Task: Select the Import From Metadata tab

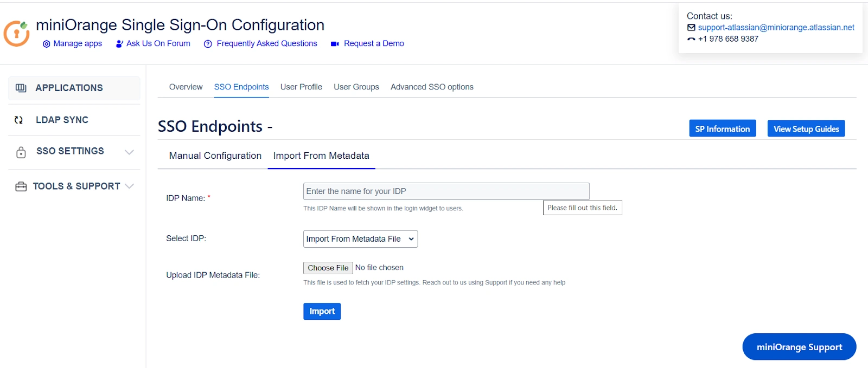Action: [x=321, y=156]
